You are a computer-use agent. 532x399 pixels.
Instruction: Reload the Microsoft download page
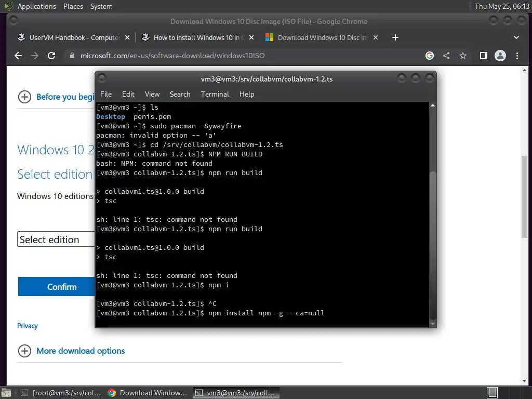point(51,56)
